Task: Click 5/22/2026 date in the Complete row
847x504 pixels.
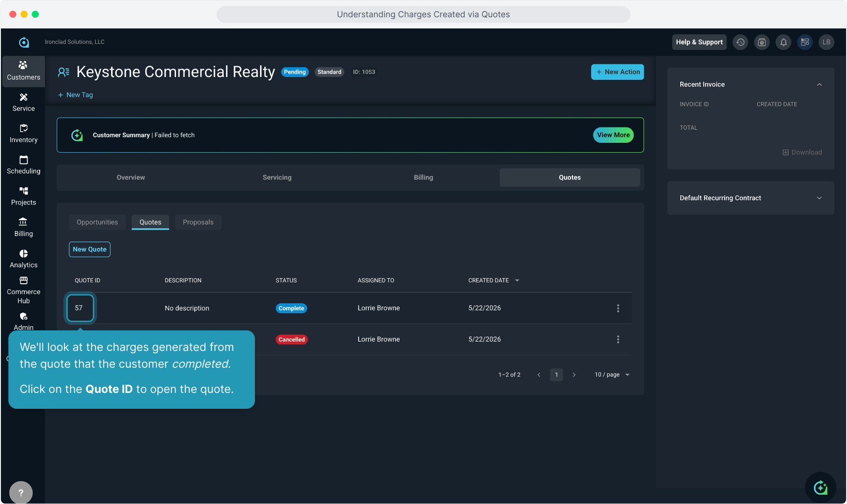Action: (485, 308)
